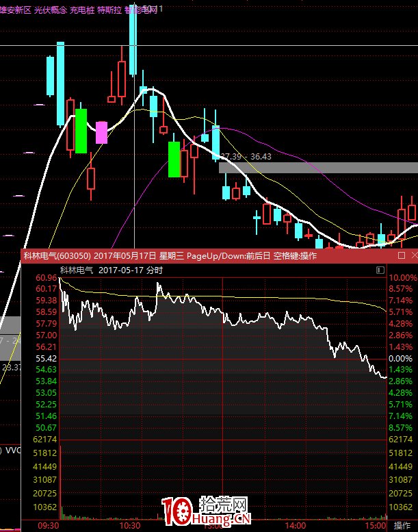Close the 科林电气 intraday popup window
This screenshot has height=532, width=418.
click(x=415, y=255)
